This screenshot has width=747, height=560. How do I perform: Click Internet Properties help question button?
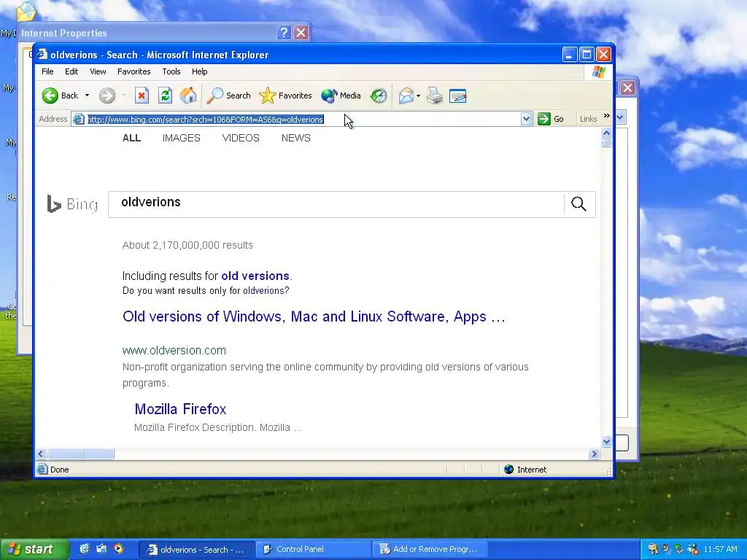[x=284, y=32]
